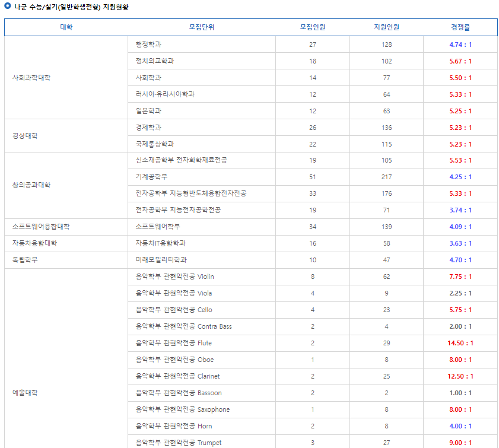Click the 지원인원 column header
Image resolution: width=499 pixels, height=448 pixels.
[386, 27]
